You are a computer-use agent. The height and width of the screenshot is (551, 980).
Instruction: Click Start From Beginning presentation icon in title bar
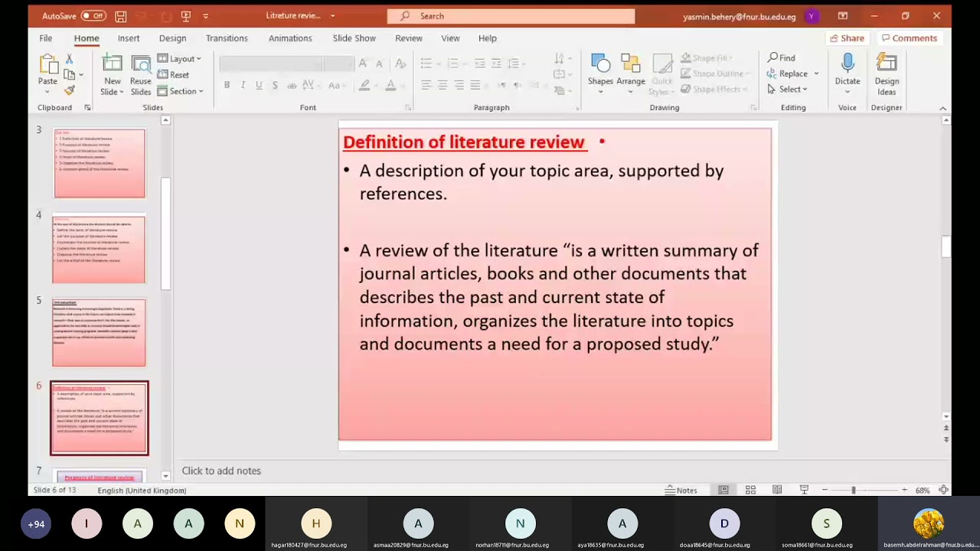coord(185,16)
